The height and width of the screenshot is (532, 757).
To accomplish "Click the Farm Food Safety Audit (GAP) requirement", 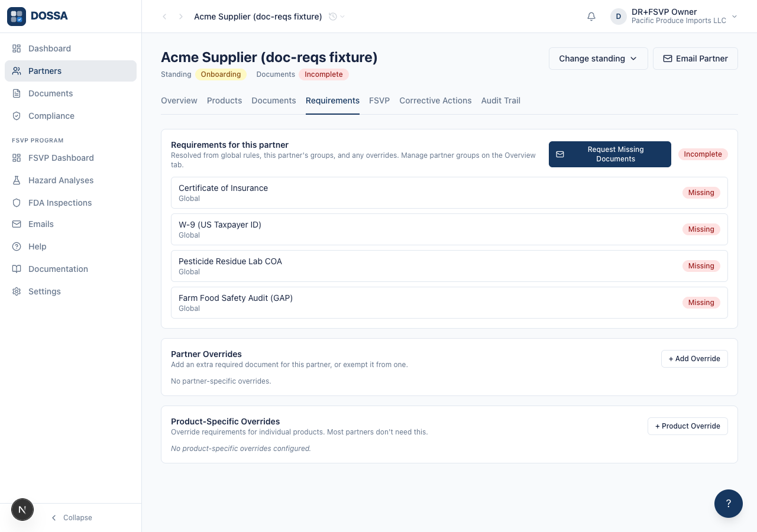I will point(449,303).
